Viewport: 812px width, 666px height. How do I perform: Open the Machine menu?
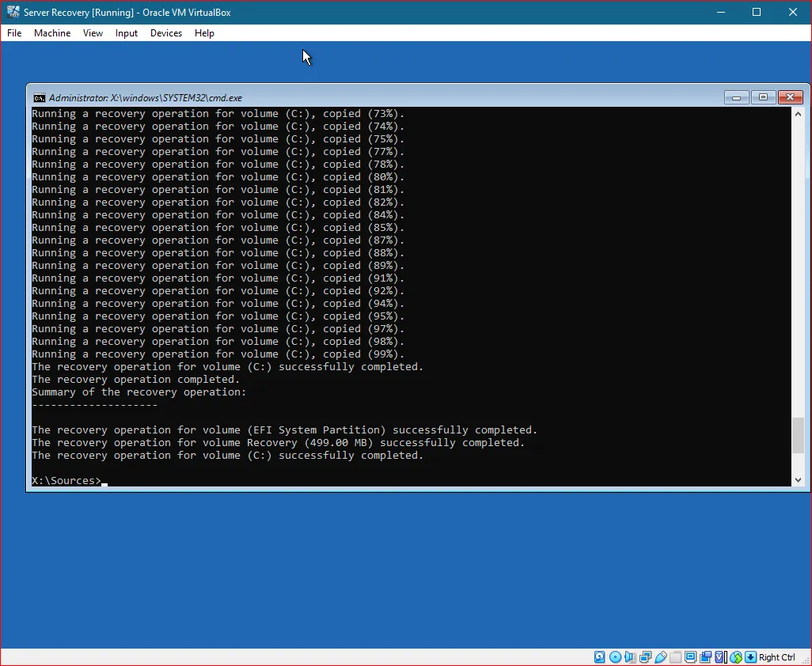click(x=52, y=33)
